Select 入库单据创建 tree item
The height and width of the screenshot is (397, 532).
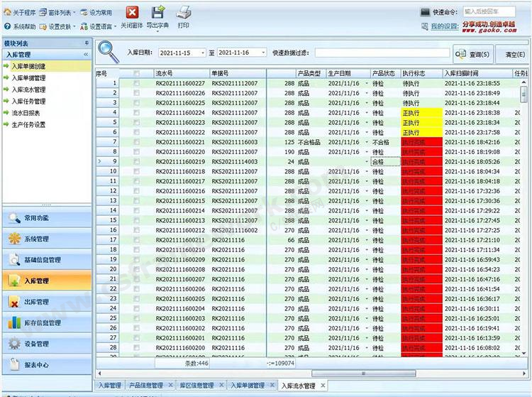pyautogui.click(x=28, y=66)
